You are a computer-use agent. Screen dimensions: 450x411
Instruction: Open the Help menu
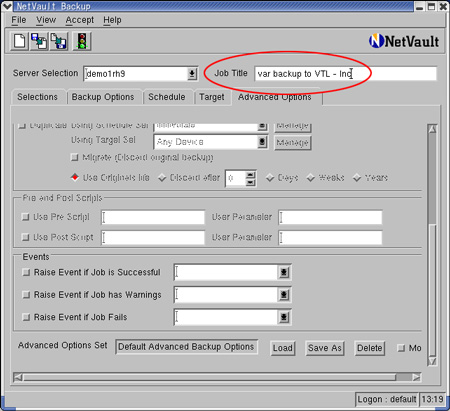coord(112,20)
